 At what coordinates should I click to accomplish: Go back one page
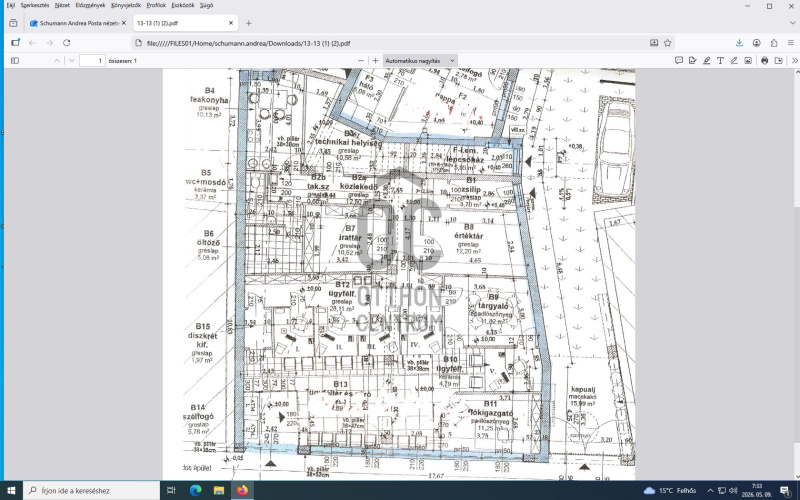click(x=32, y=43)
